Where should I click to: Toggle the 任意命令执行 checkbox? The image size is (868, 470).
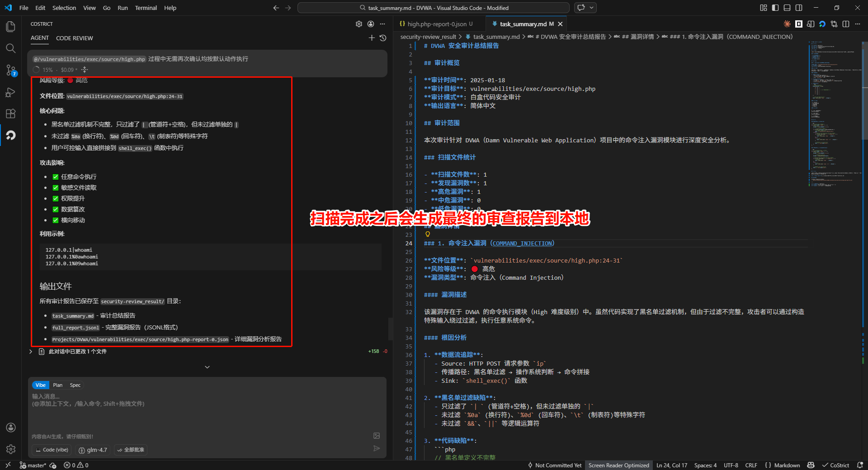click(x=56, y=177)
